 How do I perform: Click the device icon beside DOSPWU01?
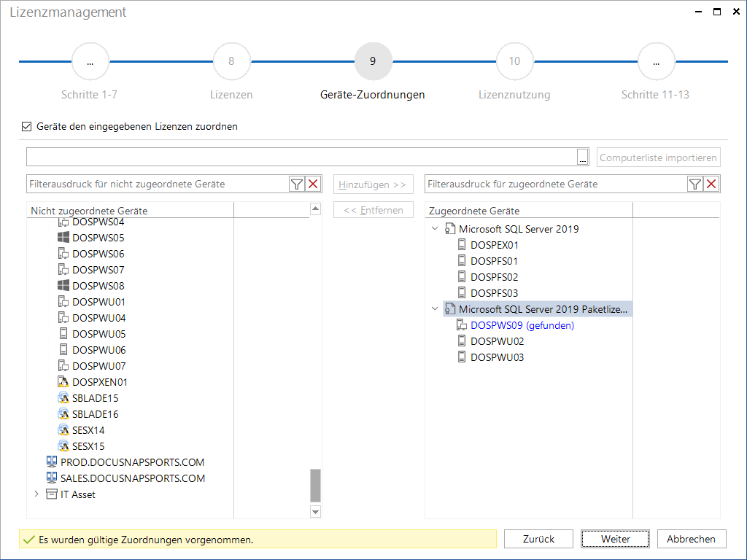click(63, 301)
